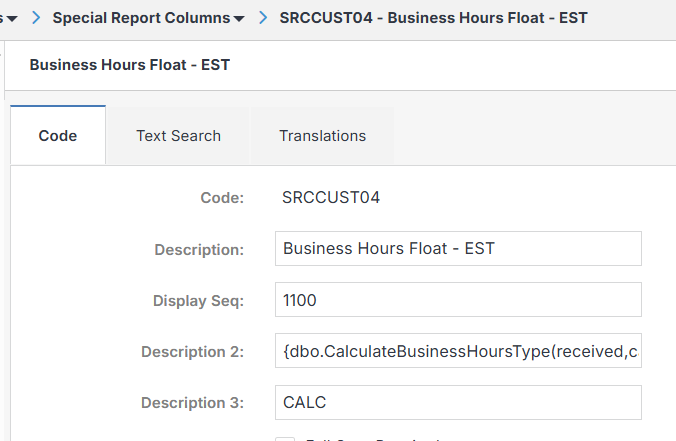Open the dropdown arrow at far-left breadcrumb

(x=12, y=19)
